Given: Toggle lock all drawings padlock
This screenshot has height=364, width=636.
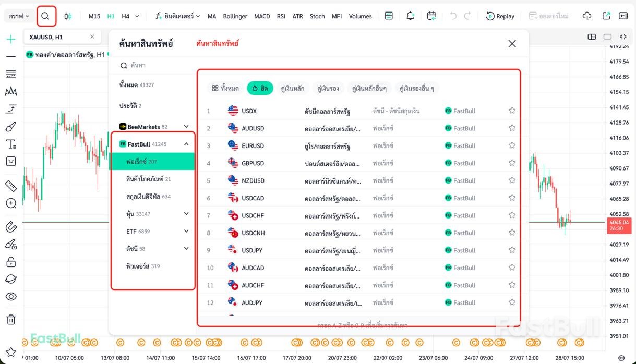Looking at the screenshot, I should (x=11, y=262).
